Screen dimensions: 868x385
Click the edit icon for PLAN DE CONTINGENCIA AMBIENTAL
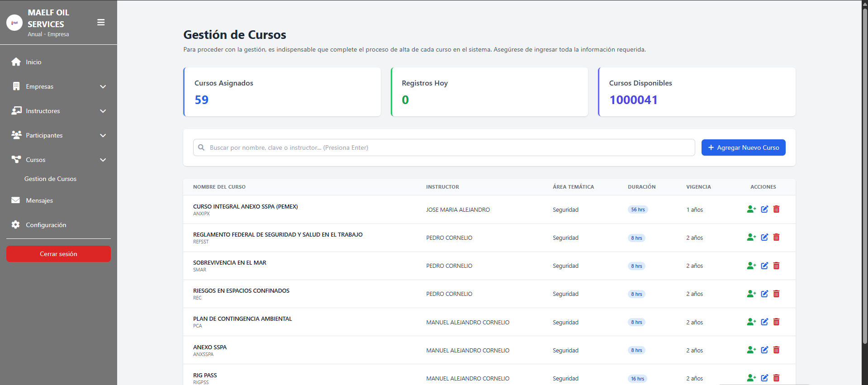click(x=764, y=322)
